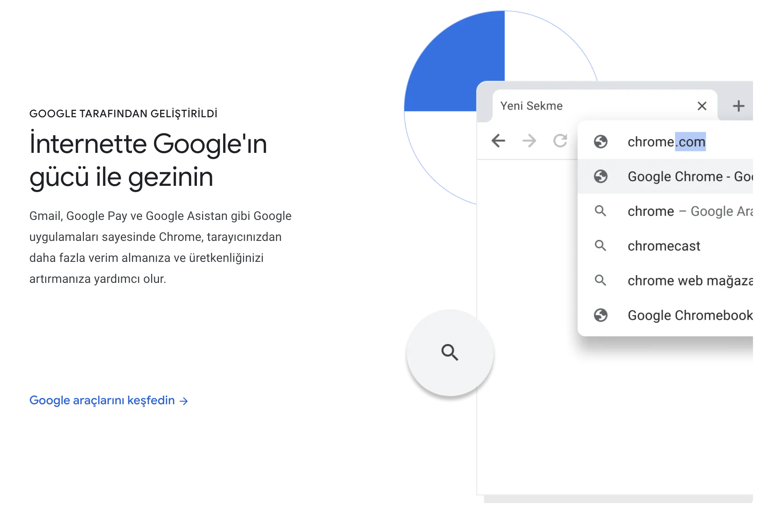Screen dimensions: 774x532
Task: Click search icon beside chrome suggestion
Action: pos(600,211)
